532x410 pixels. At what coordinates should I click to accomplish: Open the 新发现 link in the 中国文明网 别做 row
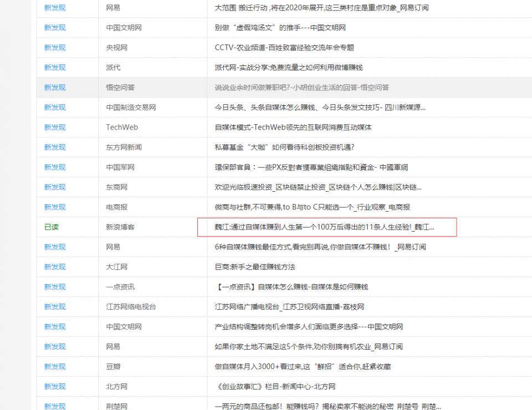[55, 28]
